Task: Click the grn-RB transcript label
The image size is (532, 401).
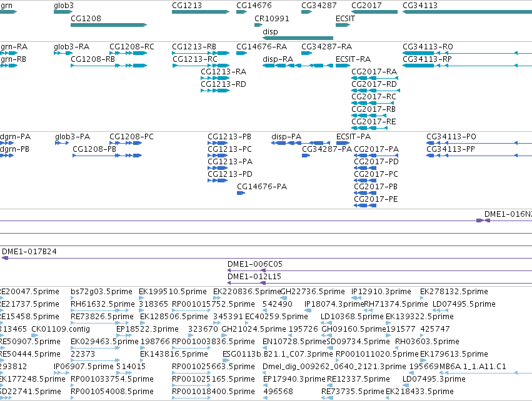Action: (13, 59)
